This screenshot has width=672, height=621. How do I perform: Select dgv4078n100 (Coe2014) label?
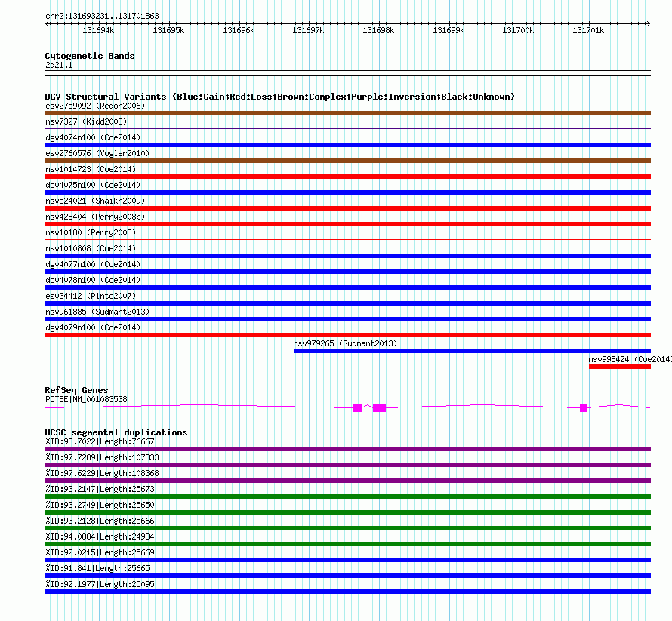[93, 280]
